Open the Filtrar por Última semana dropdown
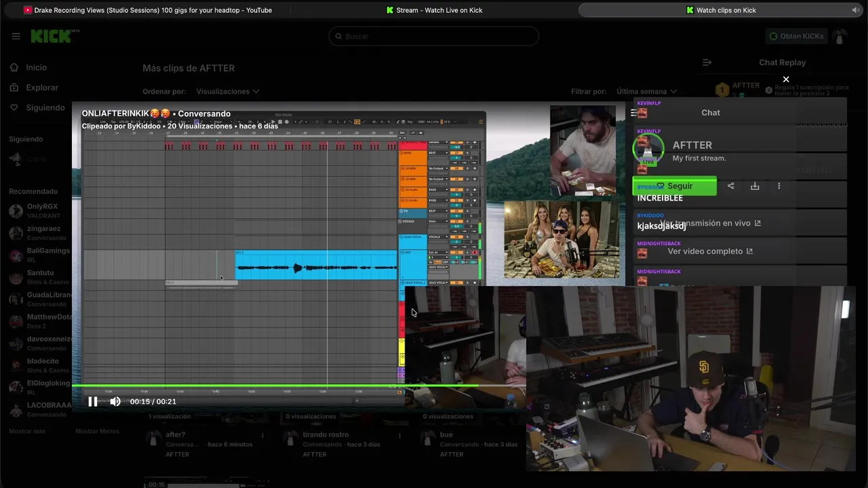Screen dimensions: 868x488 coord(646,91)
